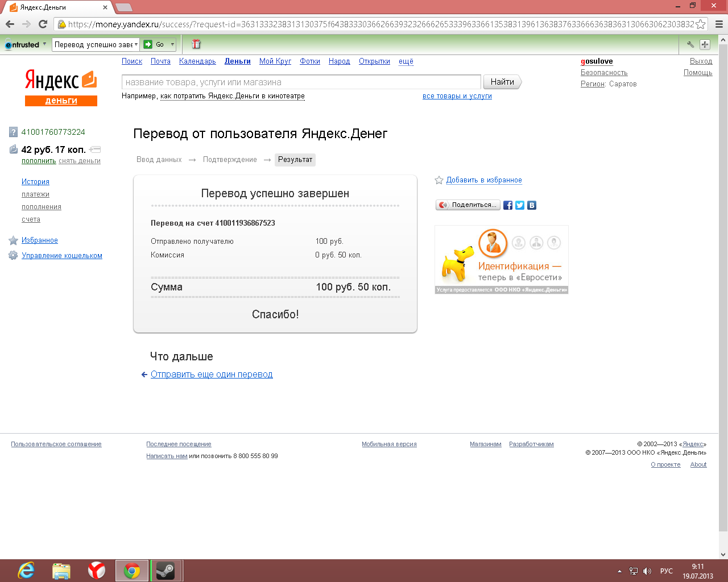Open Фотки in top navigation
Image resolution: width=728 pixels, height=582 pixels.
click(x=310, y=61)
